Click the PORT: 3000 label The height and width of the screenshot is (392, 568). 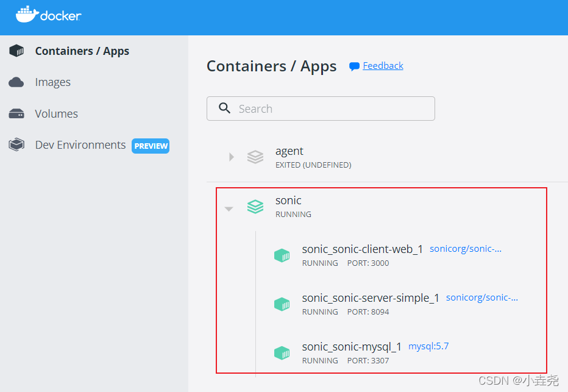(x=368, y=263)
